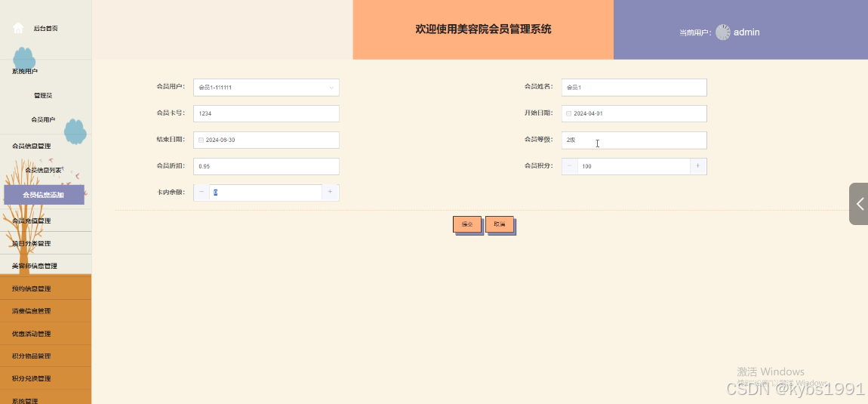Open the 美容师信息管理 menu
The height and width of the screenshot is (404, 868).
tap(34, 266)
